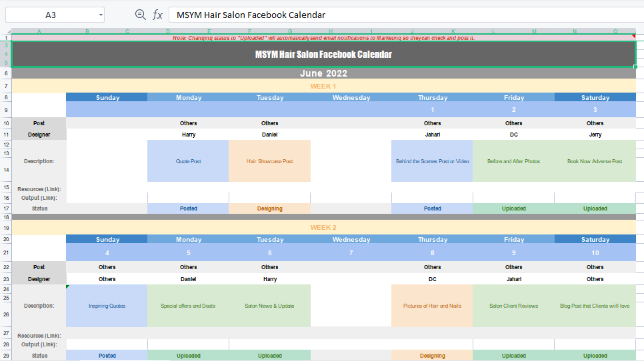
Task: Select the MSYM Hair Salon Facebook Calendar title cell
Action: [x=323, y=54]
